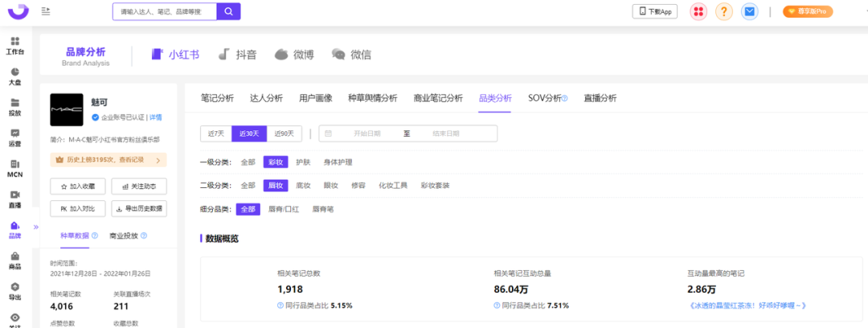Open the red apps grid icon
This screenshot has height=328, width=868.
click(698, 11)
